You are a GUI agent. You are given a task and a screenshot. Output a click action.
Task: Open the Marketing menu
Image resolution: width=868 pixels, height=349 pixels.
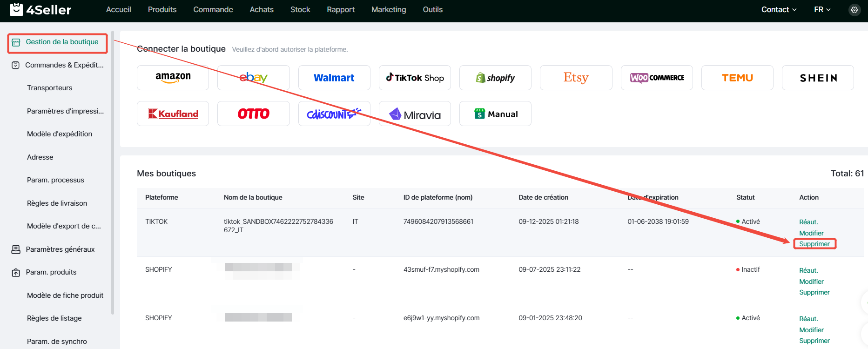click(389, 9)
